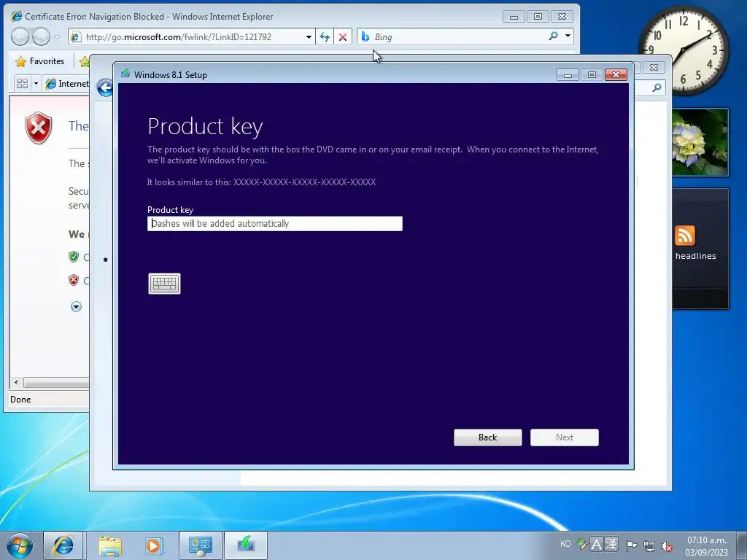This screenshot has width=747, height=560.
Task: Expand More information arrow on certificate page
Action: (76, 307)
